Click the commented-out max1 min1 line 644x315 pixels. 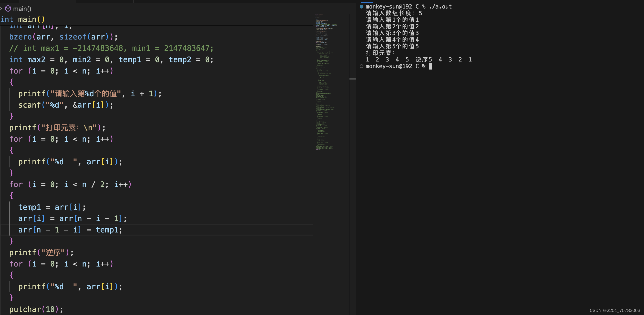111,48
